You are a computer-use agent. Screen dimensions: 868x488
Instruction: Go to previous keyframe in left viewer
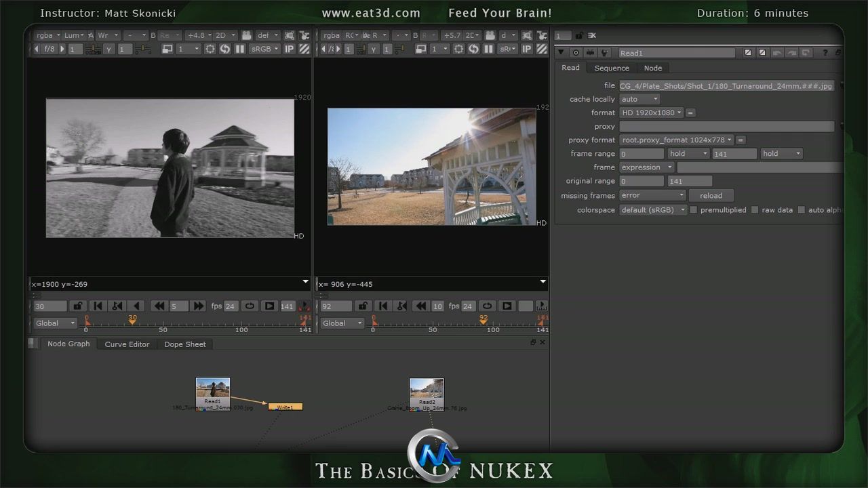pos(117,306)
